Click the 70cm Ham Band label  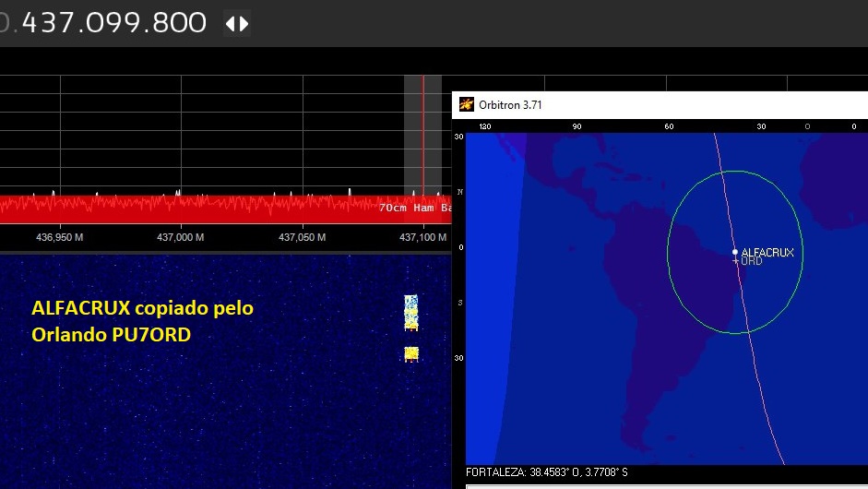(x=415, y=208)
